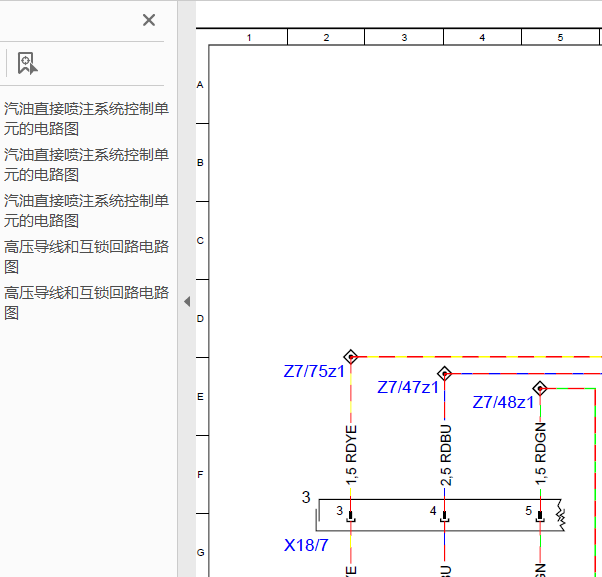Click row label G of the diagram grid
The height and width of the screenshot is (577, 602).
(200, 552)
